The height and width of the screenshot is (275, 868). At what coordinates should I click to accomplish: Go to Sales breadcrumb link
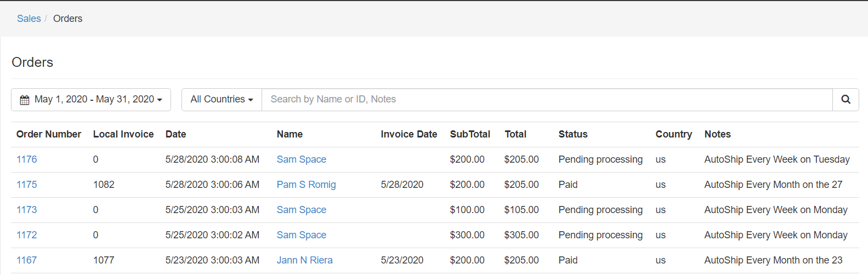point(29,19)
